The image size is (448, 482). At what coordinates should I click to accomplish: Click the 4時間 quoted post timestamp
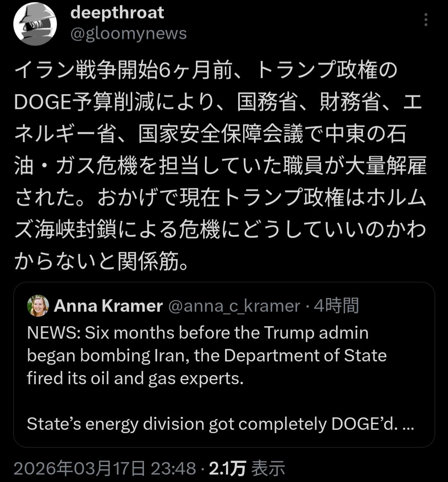(x=336, y=306)
